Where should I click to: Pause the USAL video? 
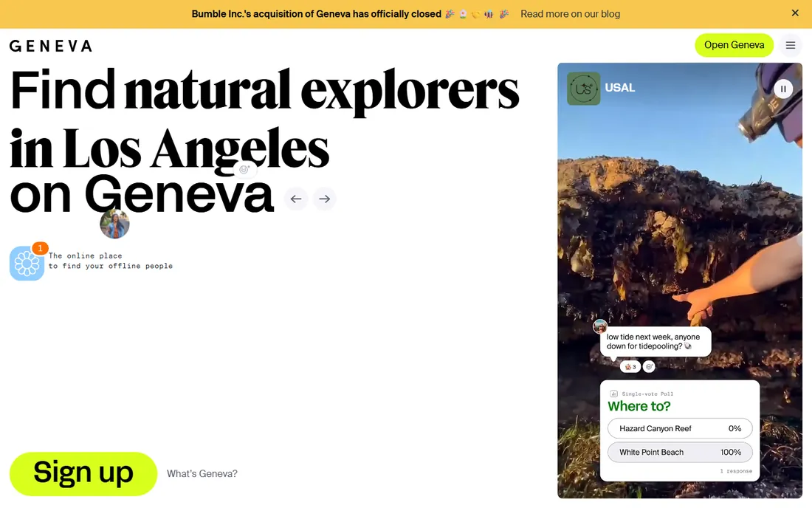tap(783, 89)
